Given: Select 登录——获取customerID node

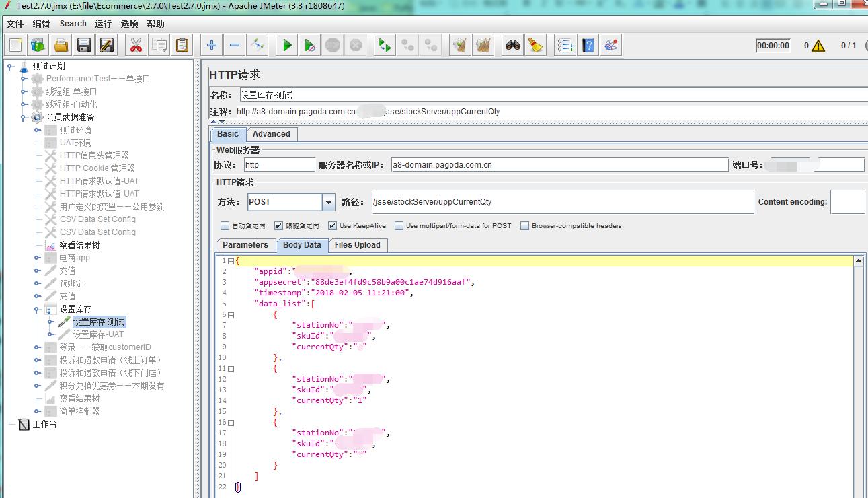Looking at the screenshot, I should pos(105,347).
